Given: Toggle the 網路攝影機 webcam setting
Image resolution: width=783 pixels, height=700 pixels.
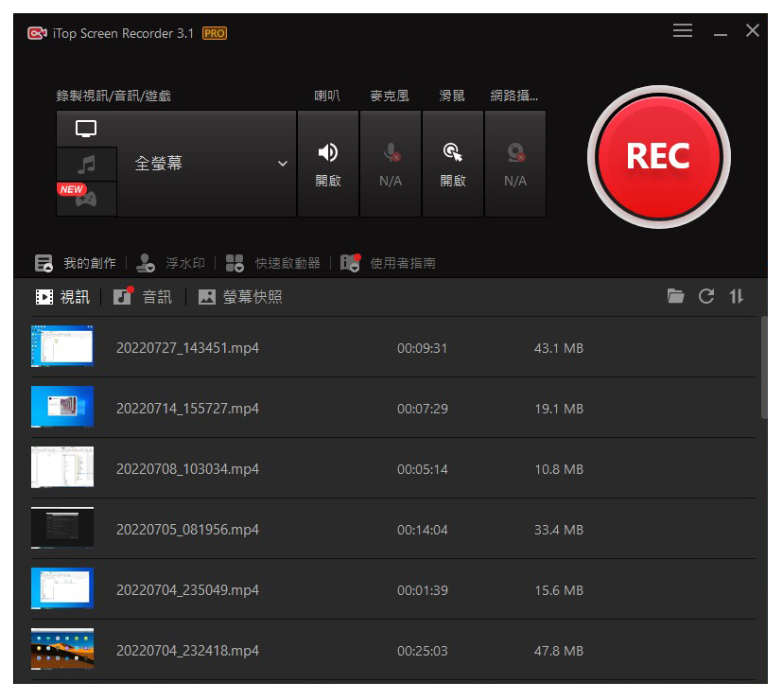Looking at the screenshot, I should (515, 164).
